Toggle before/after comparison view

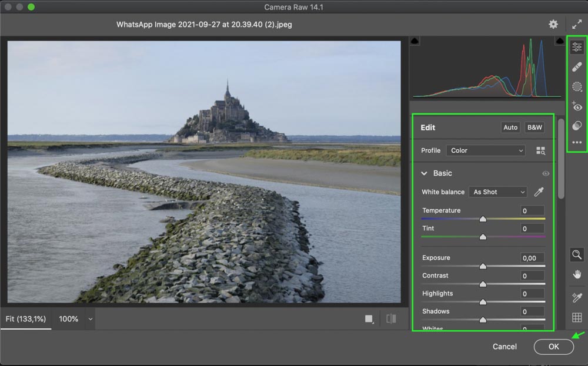click(391, 319)
